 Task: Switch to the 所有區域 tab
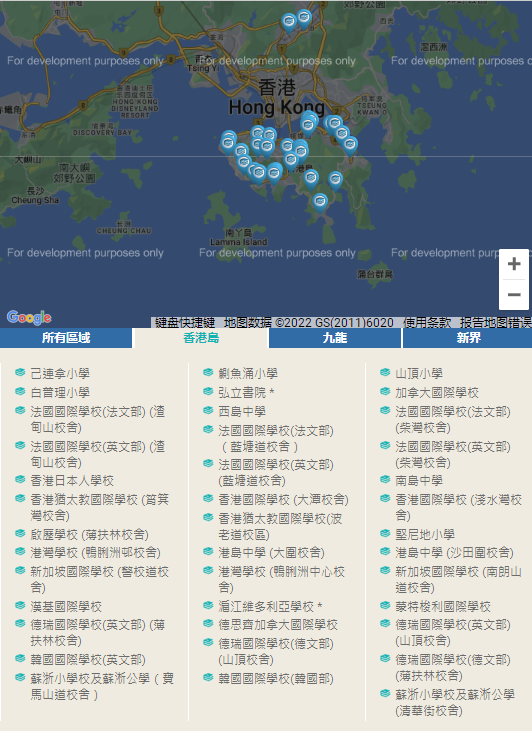[66, 338]
